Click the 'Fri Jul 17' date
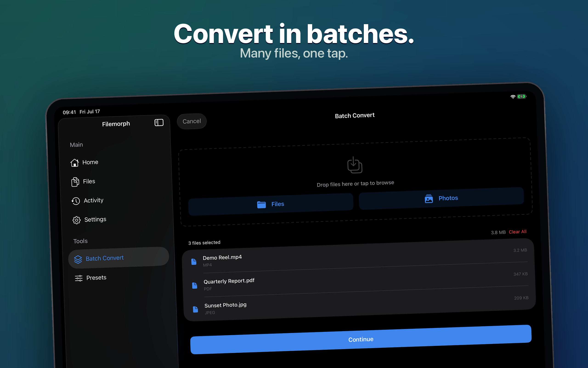The height and width of the screenshot is (368, 588). [x=90, y=112]
